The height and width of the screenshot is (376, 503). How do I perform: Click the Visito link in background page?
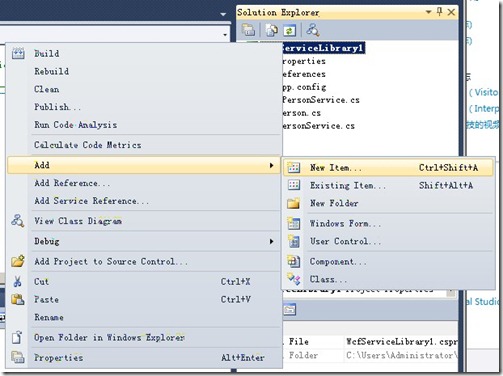coord(483,92)
